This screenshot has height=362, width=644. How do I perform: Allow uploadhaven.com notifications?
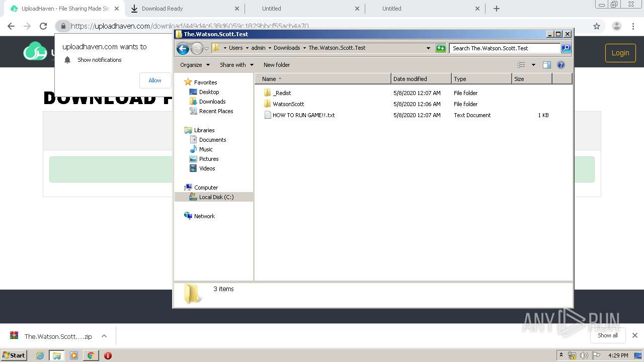click(x=155, y=80)
